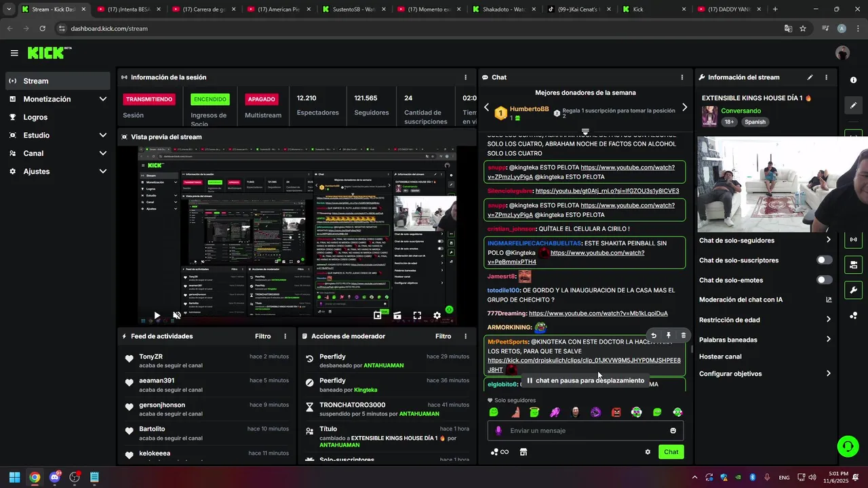Open the green support headset button
The height and width of the screenshot is (488, 868).
click(848, 446)
